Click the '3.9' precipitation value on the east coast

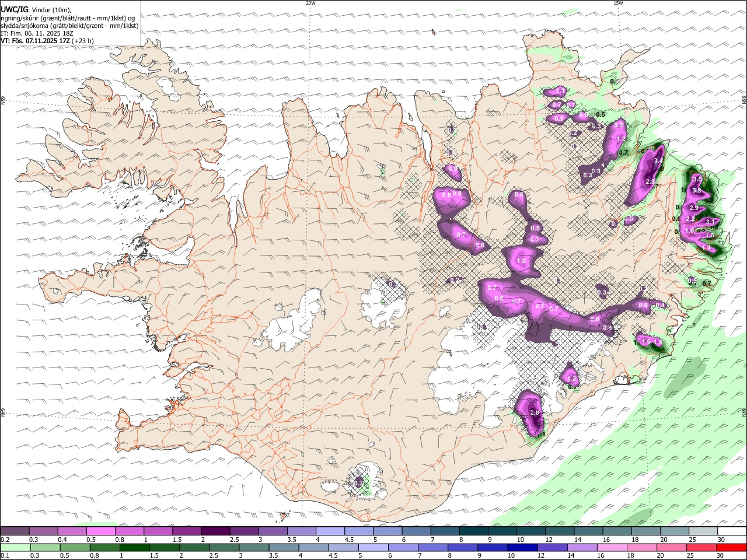[696, 190]
